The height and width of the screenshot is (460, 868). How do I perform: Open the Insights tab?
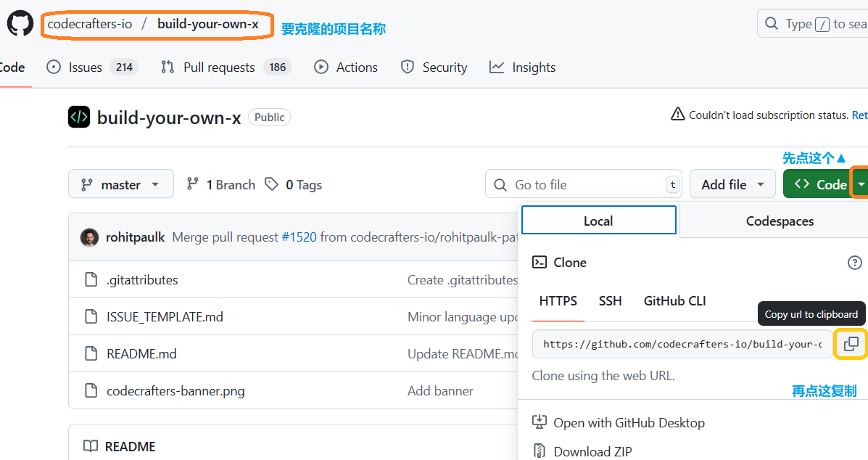click(523, 67)
